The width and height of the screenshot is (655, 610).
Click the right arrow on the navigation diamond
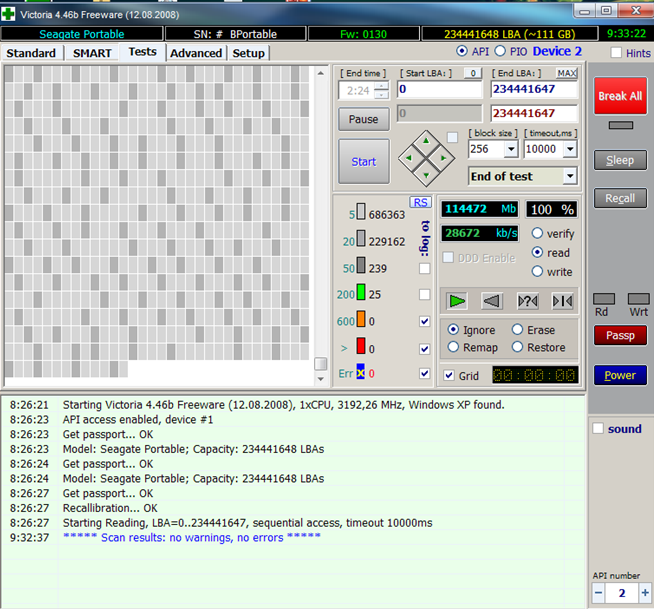[x=443, y=158]
